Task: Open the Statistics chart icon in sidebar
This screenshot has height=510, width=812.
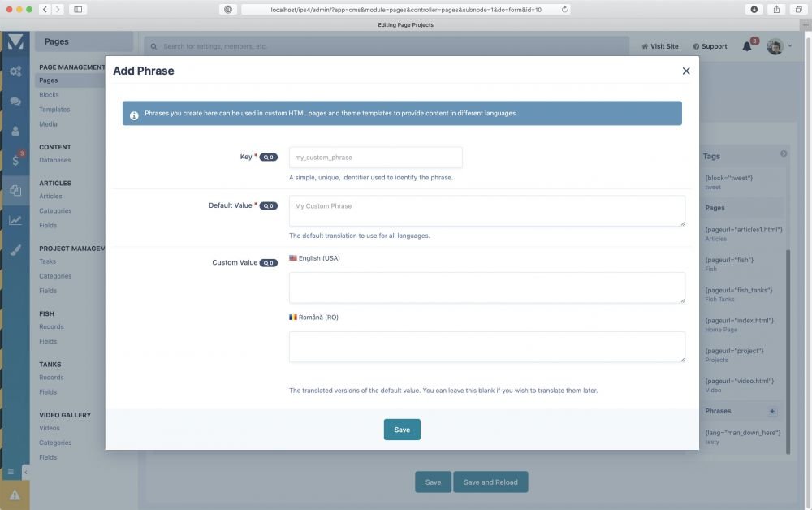Action: pos(15,220)
